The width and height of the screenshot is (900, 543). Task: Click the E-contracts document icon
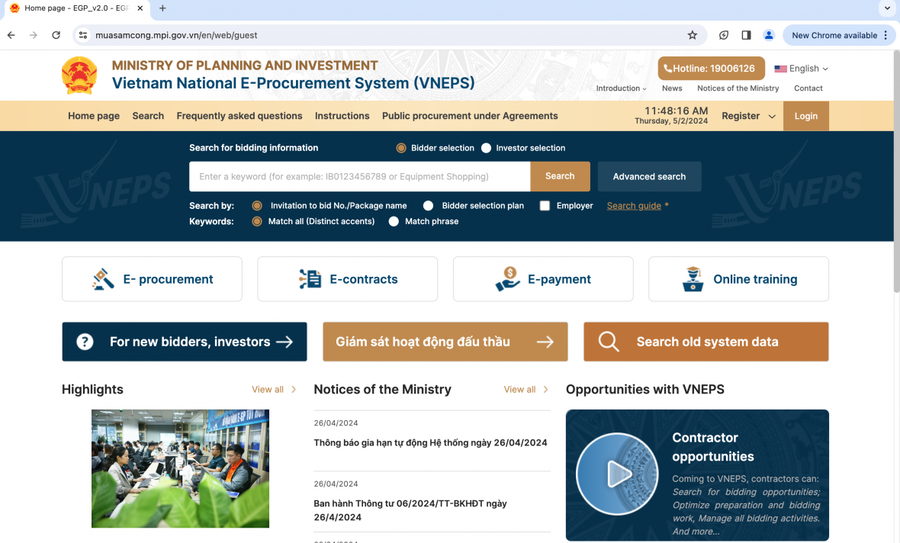click(310, 279)
